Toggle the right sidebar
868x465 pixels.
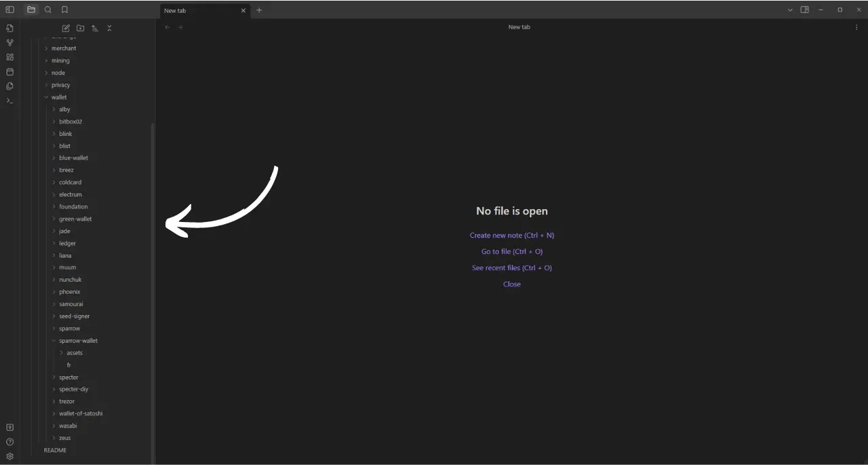pyautogui.click(x=804, y=10)
